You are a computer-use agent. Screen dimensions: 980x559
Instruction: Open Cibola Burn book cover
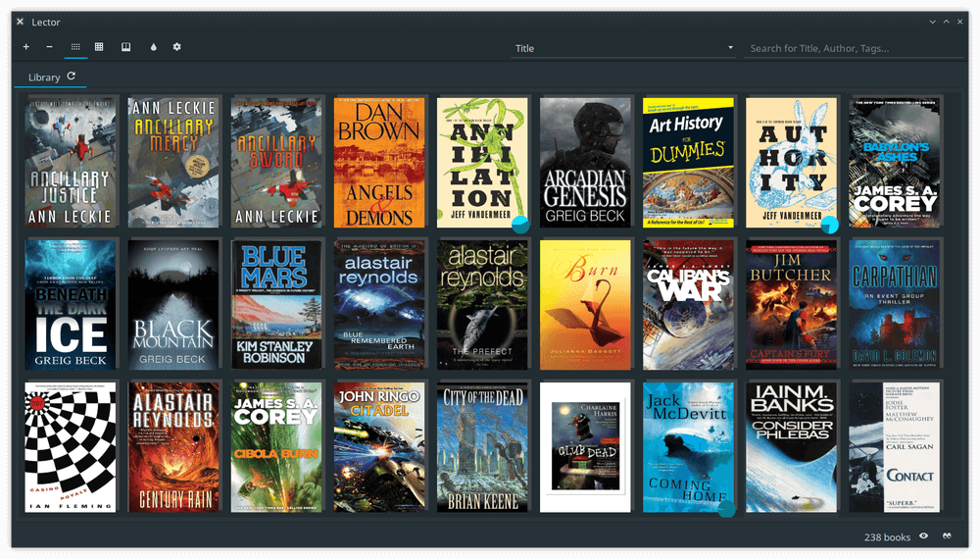[x=276, y=448]
